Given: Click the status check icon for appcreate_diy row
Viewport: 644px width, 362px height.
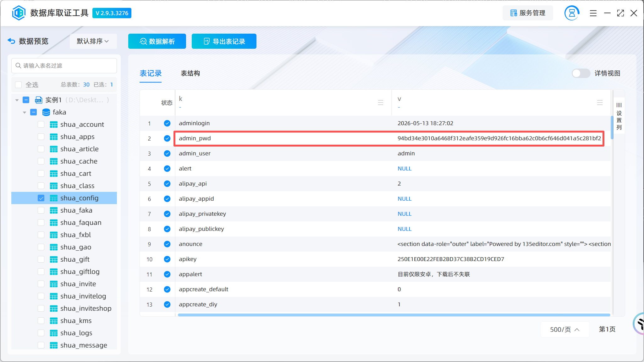Looking at the screenshot, I should click(167, 304).
